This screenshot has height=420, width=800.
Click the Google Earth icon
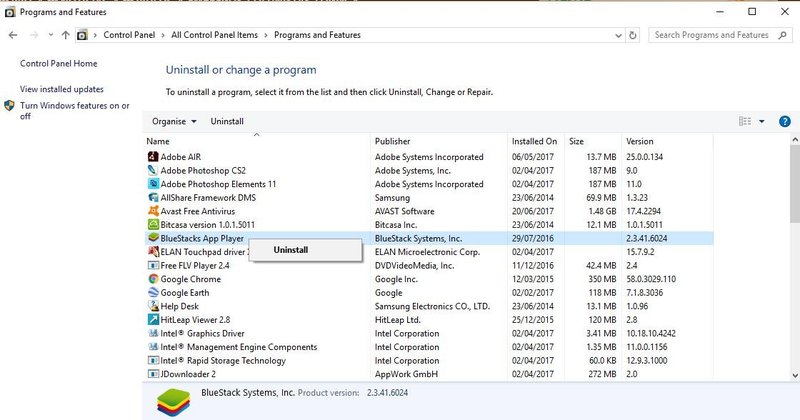pyautogui.click(x=153, y=292)
